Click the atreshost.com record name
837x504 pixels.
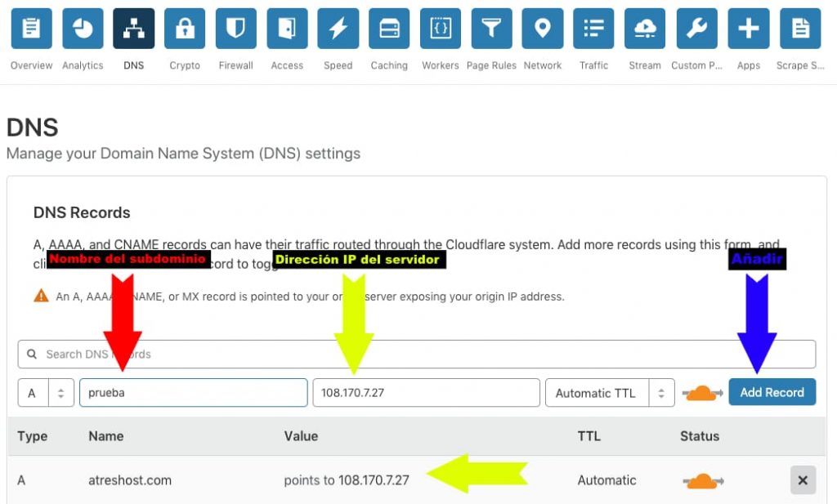(x=130, y=480)
